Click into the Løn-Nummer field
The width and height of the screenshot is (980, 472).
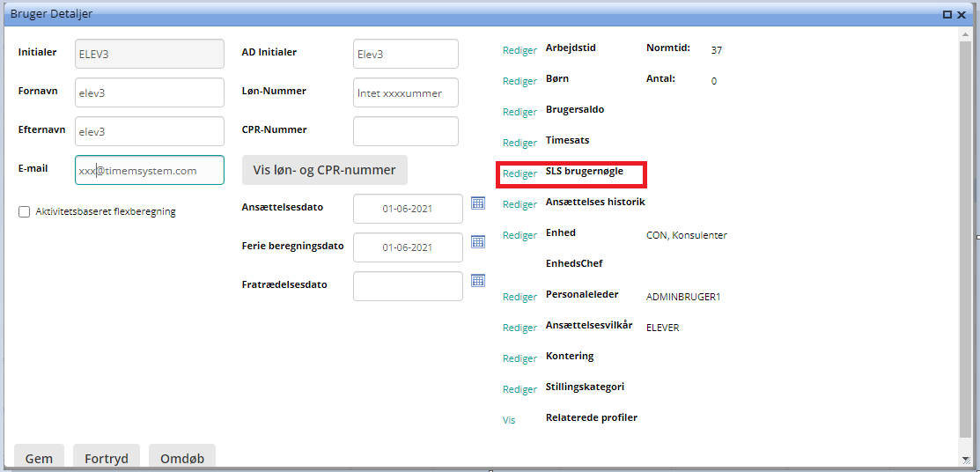point(405,92)
